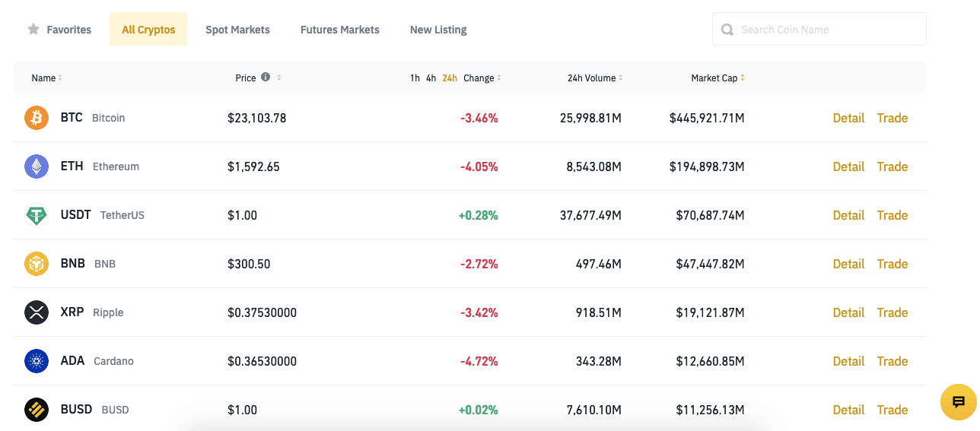Screen dimensions: 980x431
Task: Open the yellow chat support bubble
Action: tap(959, 402)
